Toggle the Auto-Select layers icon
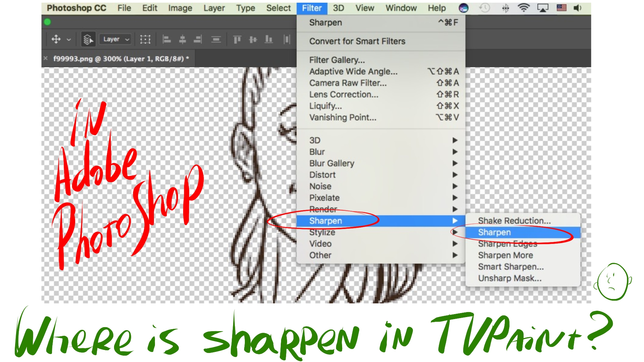This screenshot has width=644, height=362. (88, 39)
